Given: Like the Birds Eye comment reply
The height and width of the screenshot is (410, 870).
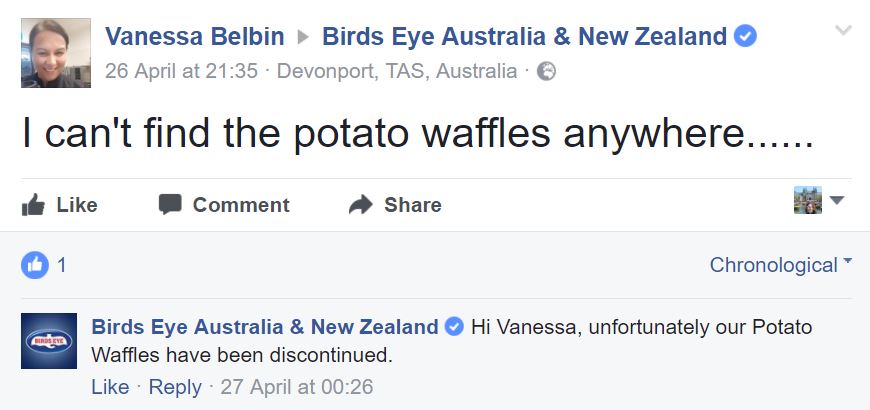Looking at the screenshot, I should (110, 387).
